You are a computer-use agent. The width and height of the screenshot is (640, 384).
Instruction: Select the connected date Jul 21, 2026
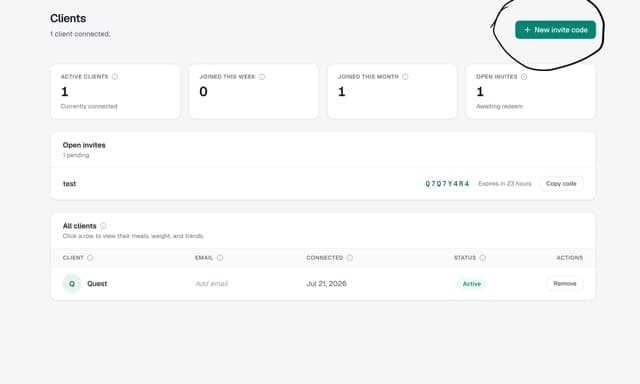(326, 284)
